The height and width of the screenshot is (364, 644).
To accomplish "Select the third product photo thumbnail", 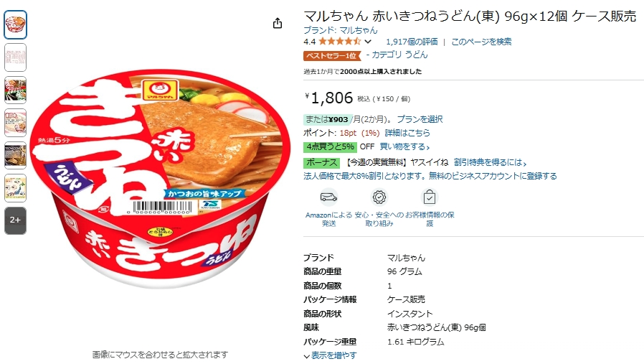I will (16, 90).
